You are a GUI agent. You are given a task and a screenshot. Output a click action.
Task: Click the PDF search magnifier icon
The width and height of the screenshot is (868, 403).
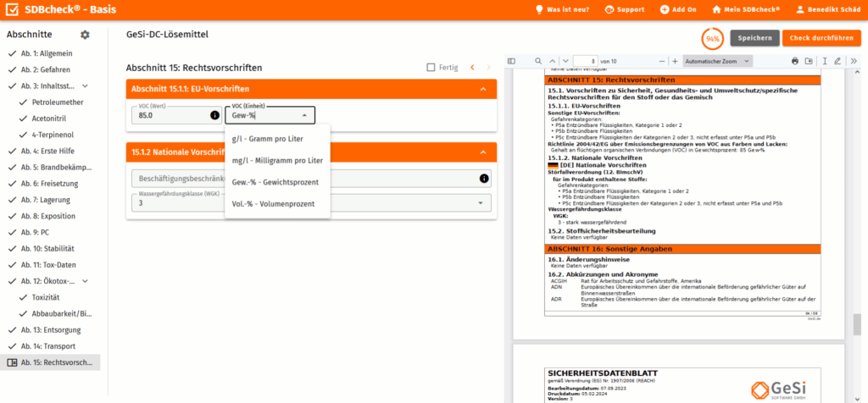pyautogui.click(x=538, y=62)
